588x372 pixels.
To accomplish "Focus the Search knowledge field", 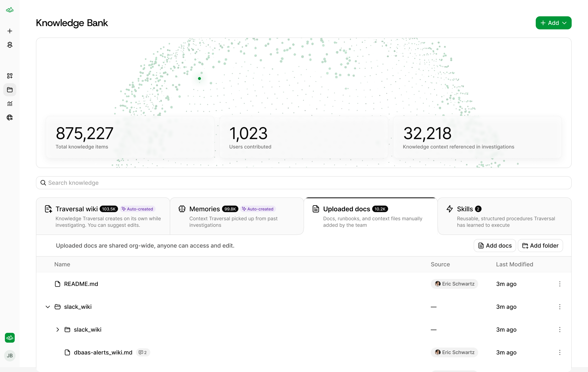I will click(304, 183).
